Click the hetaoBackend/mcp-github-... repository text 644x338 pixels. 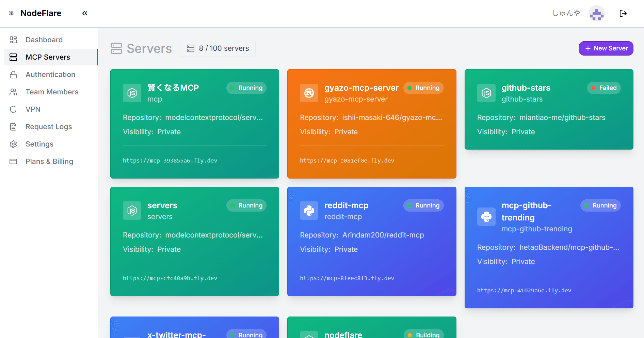(x=569, y=247)
